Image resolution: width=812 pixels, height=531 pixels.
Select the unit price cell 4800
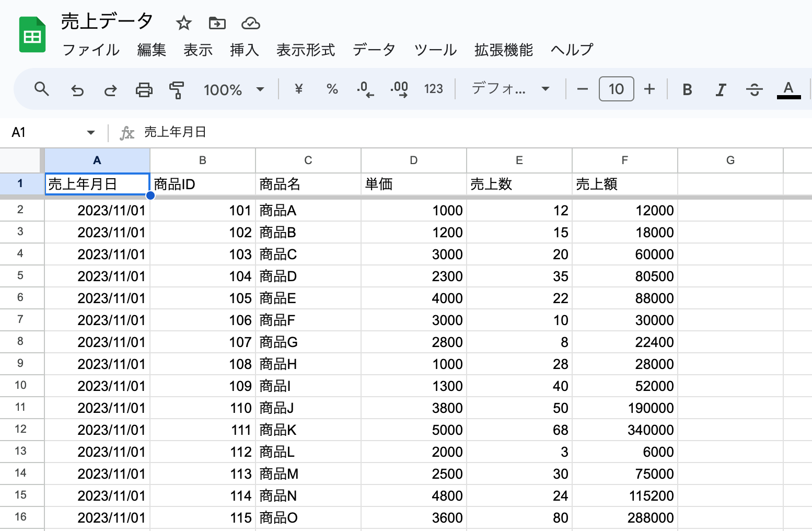click(414, 495)
